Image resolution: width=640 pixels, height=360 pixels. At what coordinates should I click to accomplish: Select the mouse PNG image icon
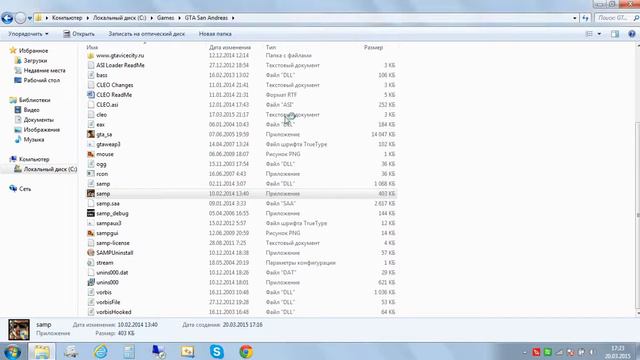click(91, 154)
